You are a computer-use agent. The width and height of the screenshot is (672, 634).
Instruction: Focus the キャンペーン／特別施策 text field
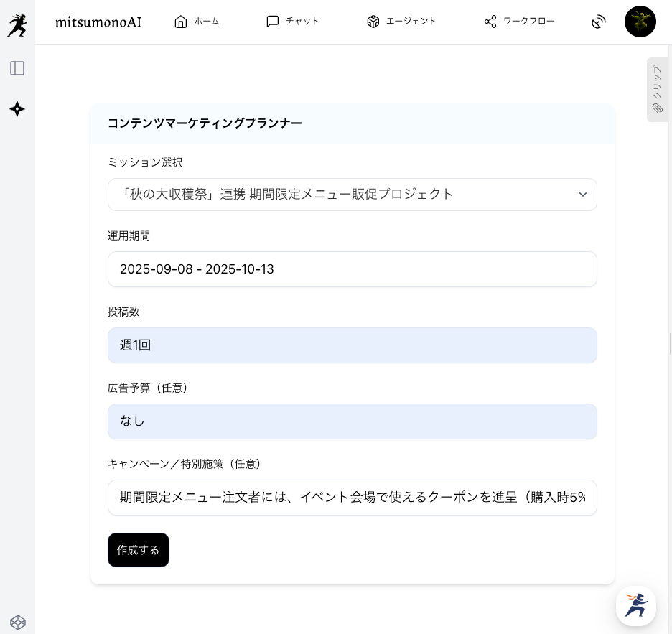(x=352, y=498)
